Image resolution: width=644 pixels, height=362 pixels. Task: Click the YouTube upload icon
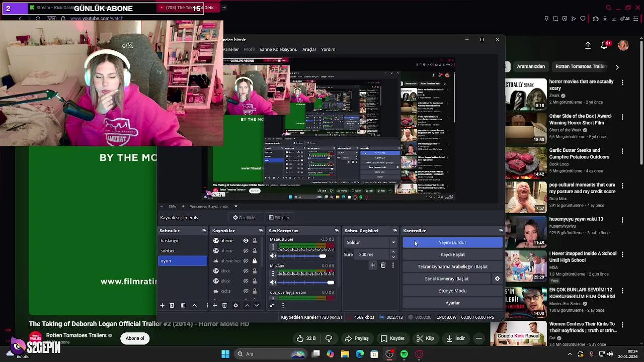pyautogui.click(x=588, y=45)
